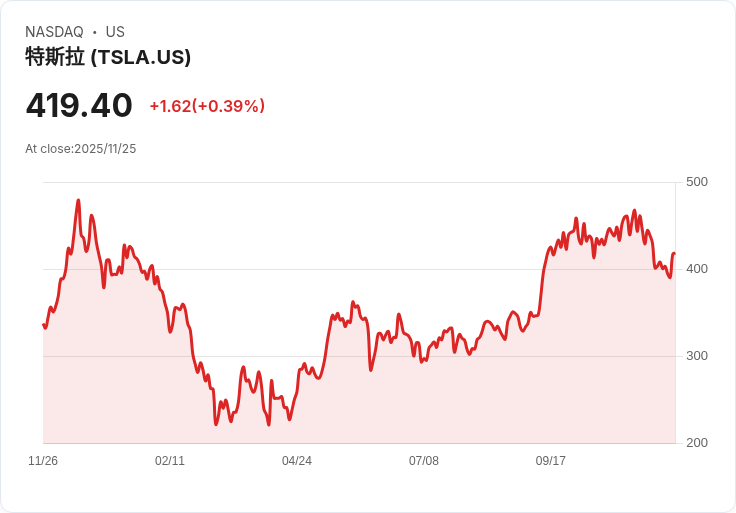Open the 特斯拉 (TSLA.US) stock title
The image size is (736, 513).
pyautogui.click(x=108, y=57)
